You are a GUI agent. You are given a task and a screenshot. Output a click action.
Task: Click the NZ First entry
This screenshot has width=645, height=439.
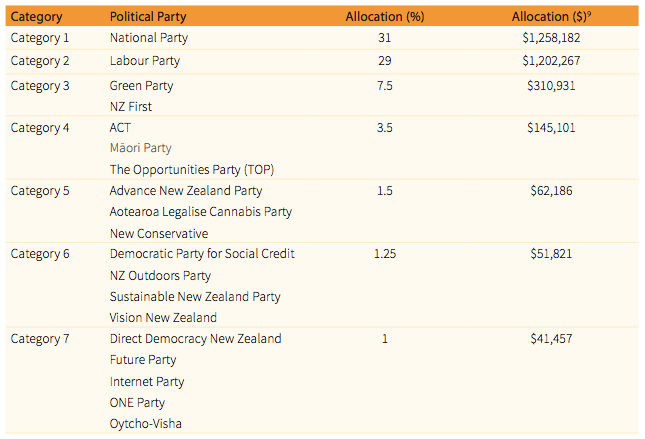[131, 107]
